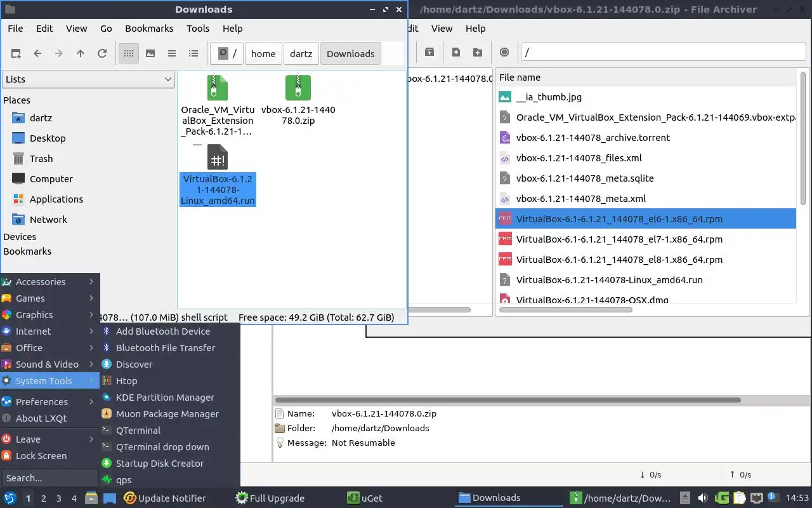Viewport: 812px width, 508px height.
Task: Click the archive file list horizontal scrollbar
Action: coord(566,310)
